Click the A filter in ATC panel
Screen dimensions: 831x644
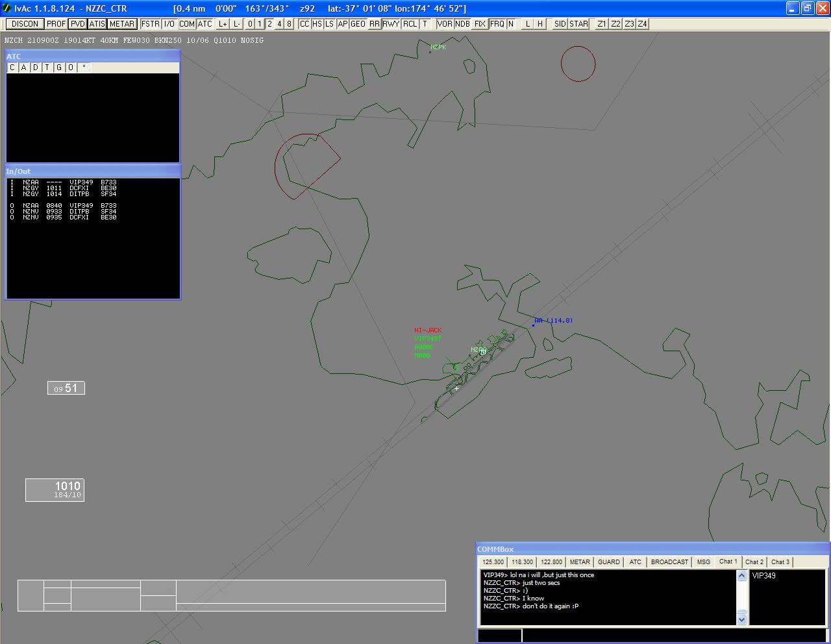pyautogui.click(x=24, y=68)
